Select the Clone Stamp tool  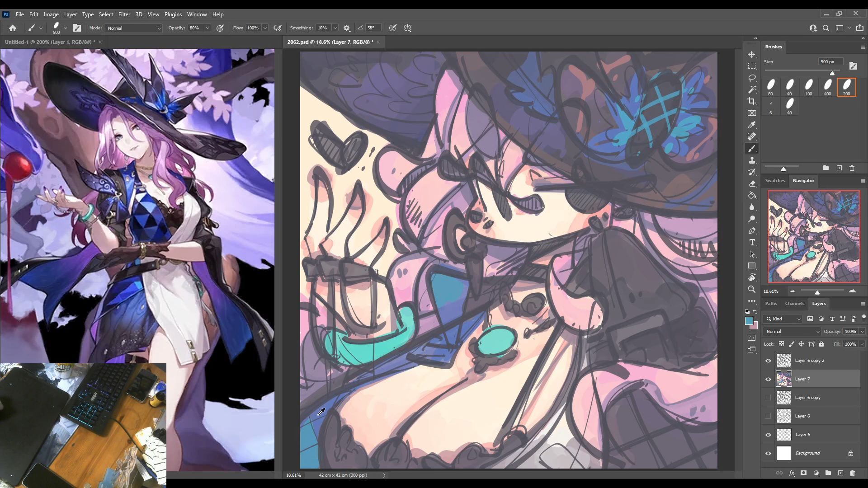tap(752, 160)
